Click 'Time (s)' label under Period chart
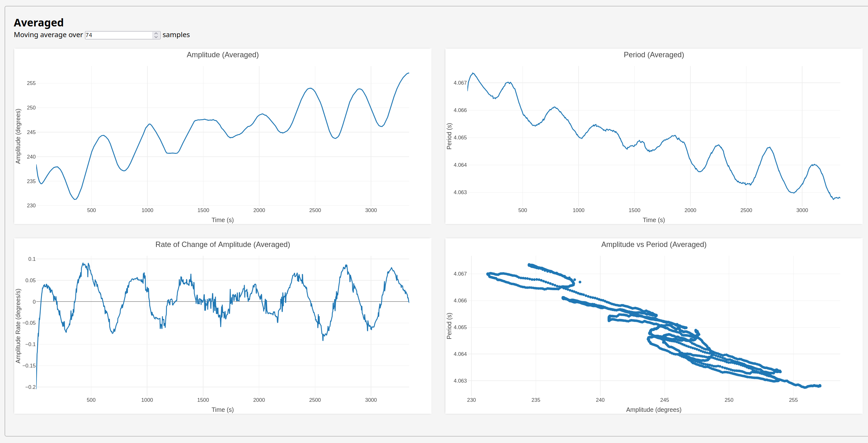The image size is (868, 443). pos(653,220)
